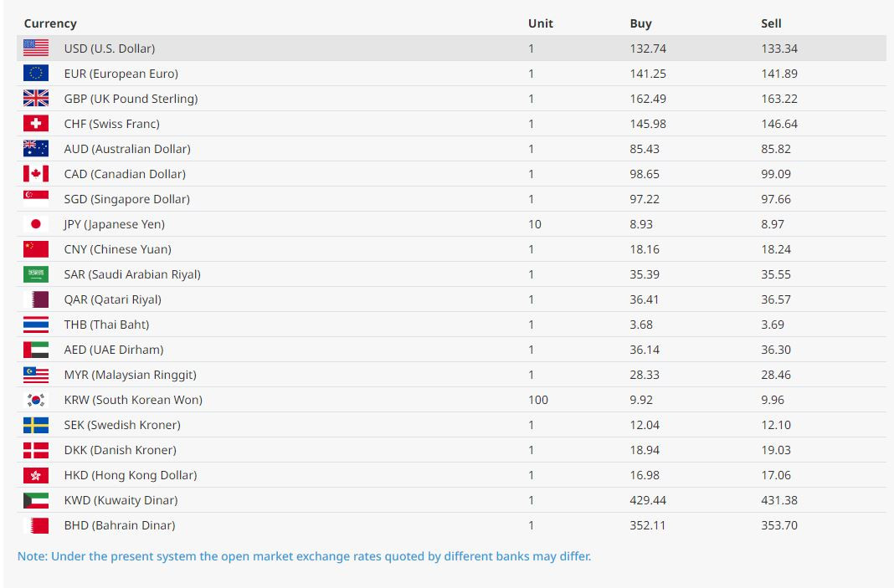Select the South Korean flag icon
This screenshot has width=894, height=588.
click(x=36, y=400)
